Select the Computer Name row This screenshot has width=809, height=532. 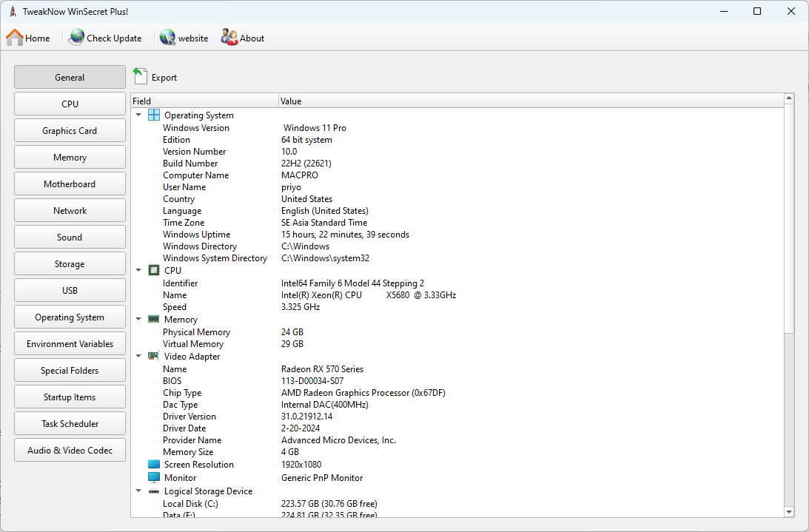coord(457,175)
